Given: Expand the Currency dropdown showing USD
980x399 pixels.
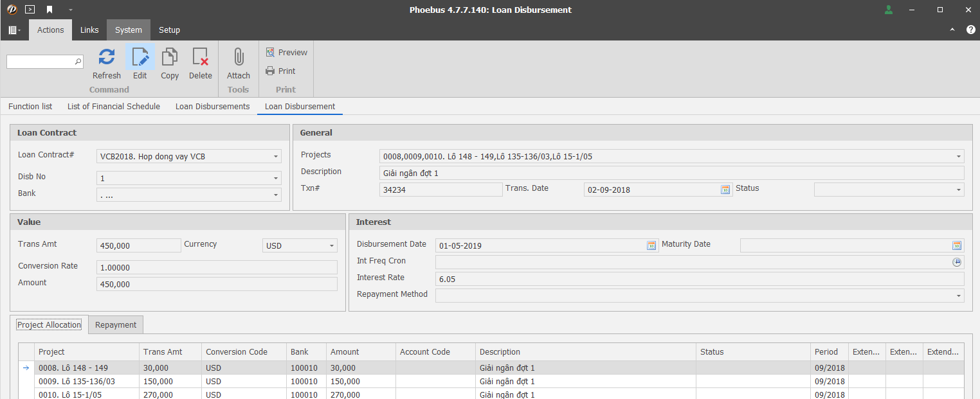Looking at the screenshot, I should pyautogui.click(x=332, y=246).
